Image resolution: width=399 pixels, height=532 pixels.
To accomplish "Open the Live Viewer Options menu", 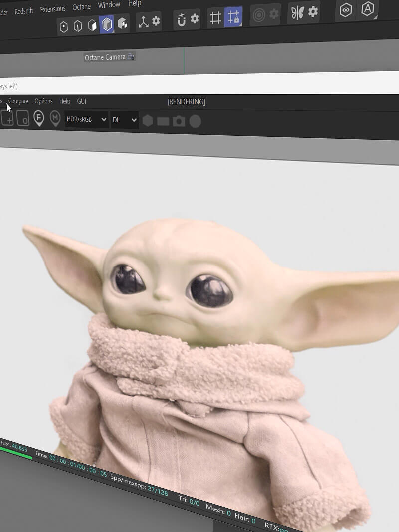I will point(44,101).
